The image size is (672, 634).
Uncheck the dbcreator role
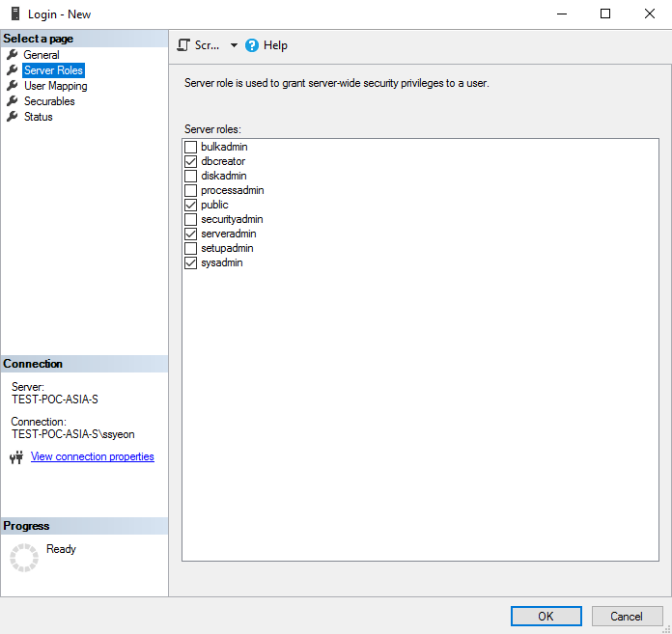(x=190, y=161)
